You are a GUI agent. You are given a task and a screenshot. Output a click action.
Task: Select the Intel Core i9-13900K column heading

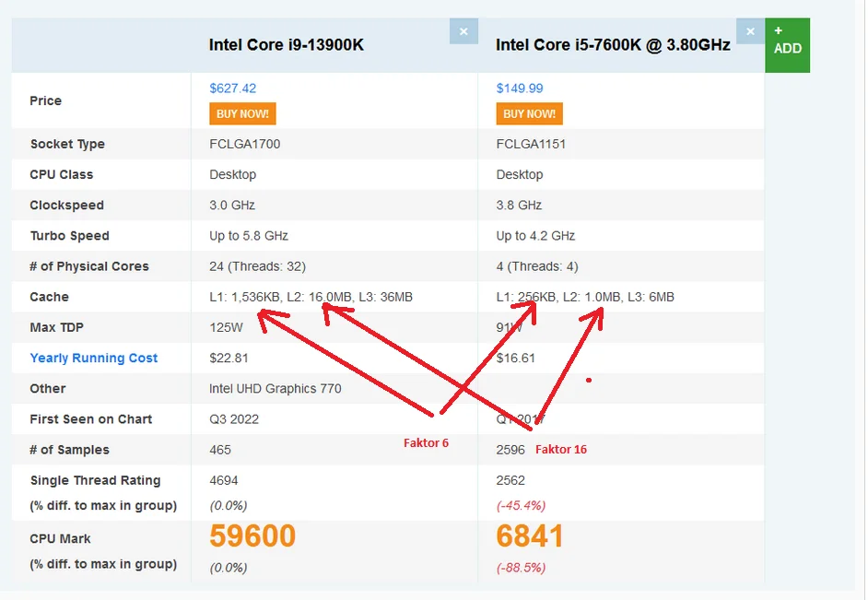tap(287, 45)
